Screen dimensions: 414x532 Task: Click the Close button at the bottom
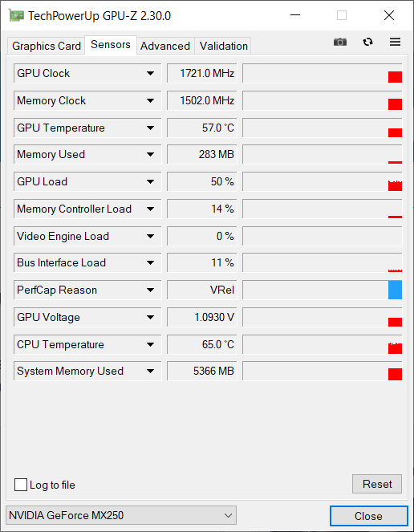pos(368,516)
